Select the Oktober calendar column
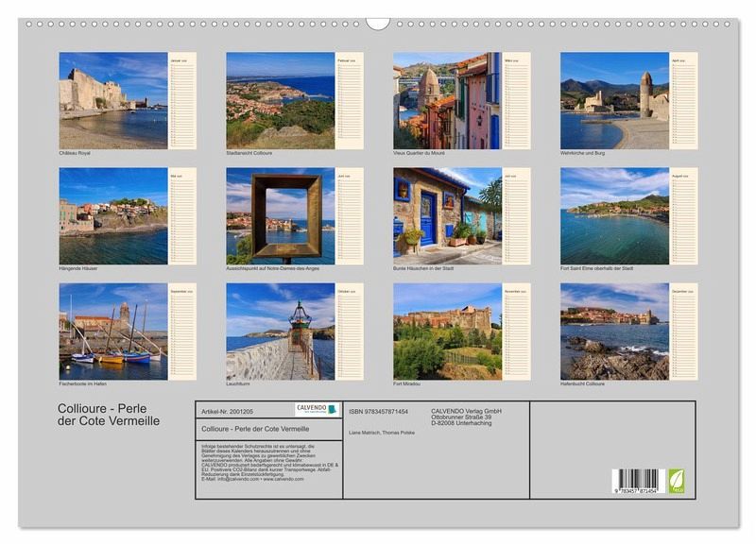The image size is (756, 545). pos(350,331)
